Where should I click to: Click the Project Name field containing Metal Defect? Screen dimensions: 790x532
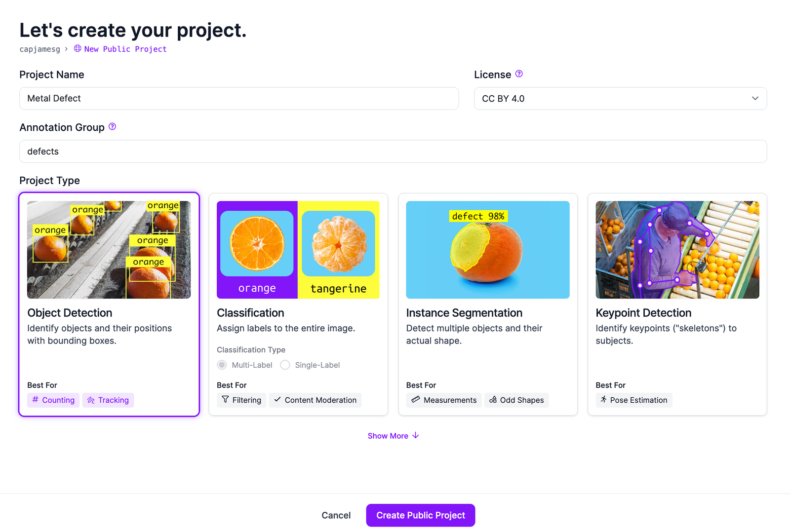tap(238, 98)
